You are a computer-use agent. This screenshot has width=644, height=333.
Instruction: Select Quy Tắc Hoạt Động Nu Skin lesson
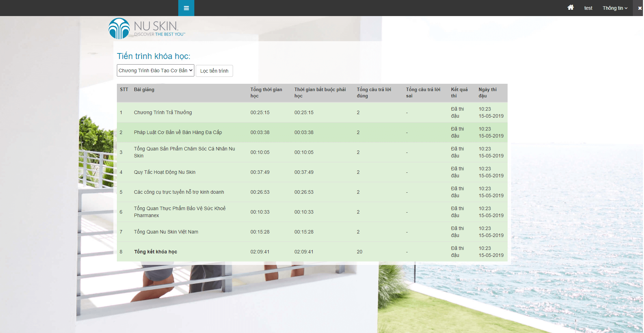coord(165,172)
